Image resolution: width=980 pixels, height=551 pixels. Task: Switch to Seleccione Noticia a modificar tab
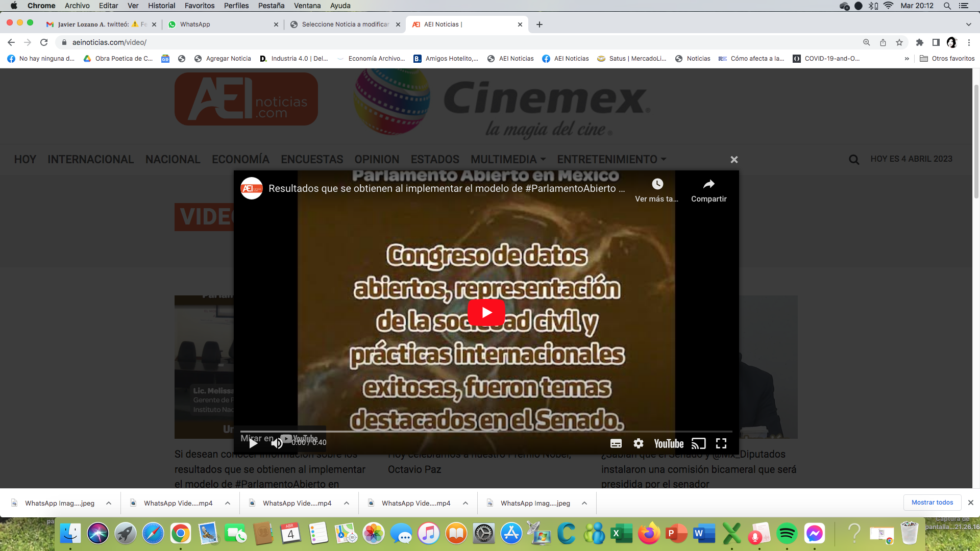click(345, 24)
